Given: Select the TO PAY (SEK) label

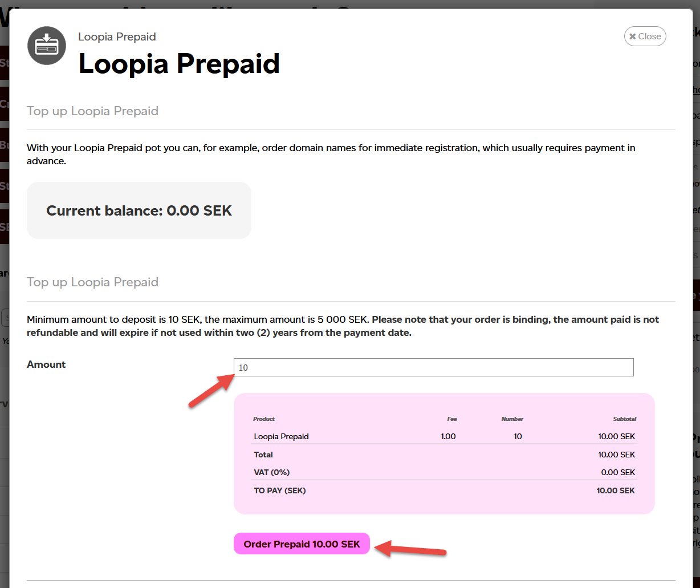Looking at the screenshot, I should [280, 490].
